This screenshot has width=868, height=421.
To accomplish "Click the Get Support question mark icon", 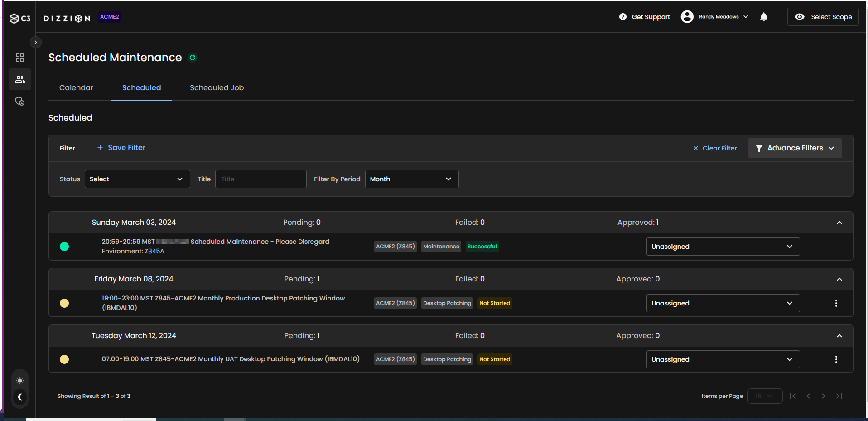I will 623,16.
